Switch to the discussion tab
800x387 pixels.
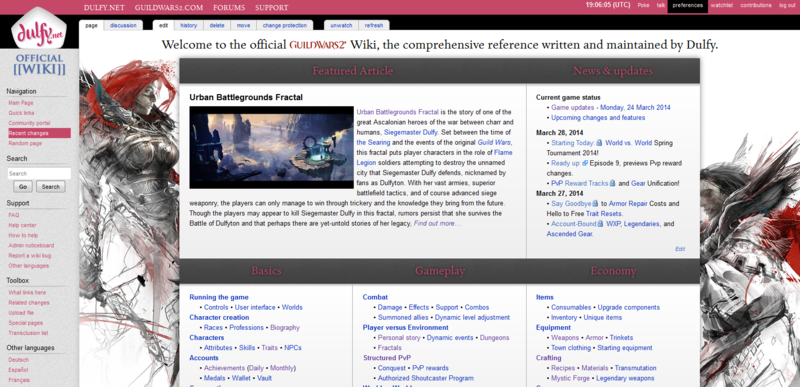(123, 25)
